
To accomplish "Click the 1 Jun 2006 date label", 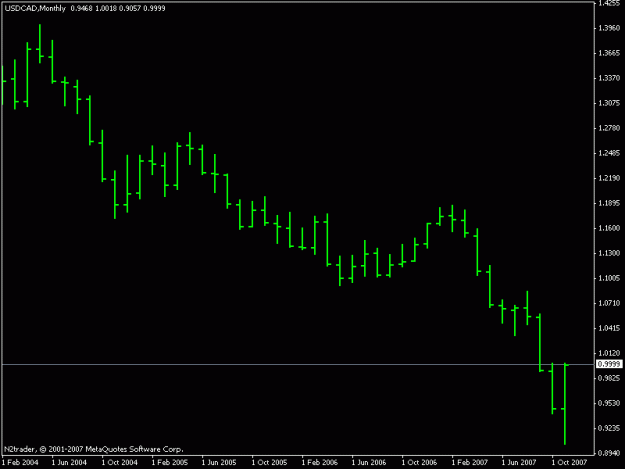I will (x=369, y=463).
